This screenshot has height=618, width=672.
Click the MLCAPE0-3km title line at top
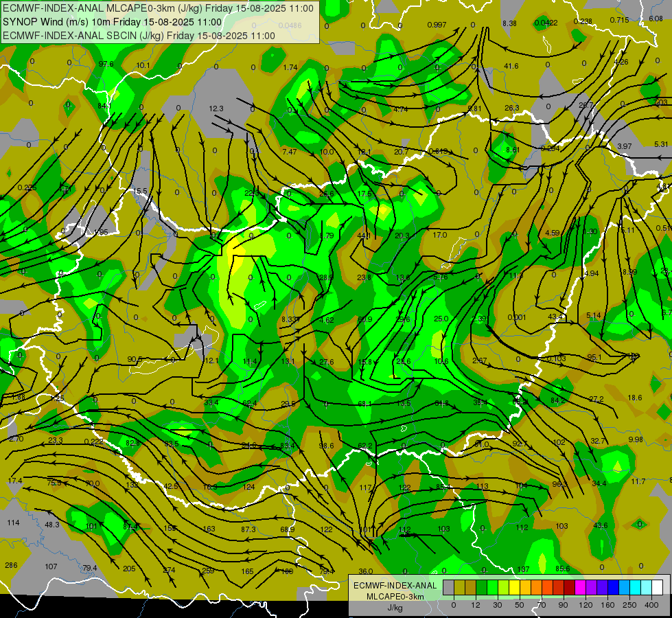coord(158,8)
